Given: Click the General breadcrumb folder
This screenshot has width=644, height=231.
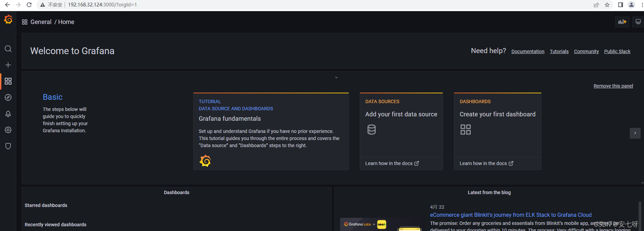Looking at the screenshot, I should (x=41, y=22).
